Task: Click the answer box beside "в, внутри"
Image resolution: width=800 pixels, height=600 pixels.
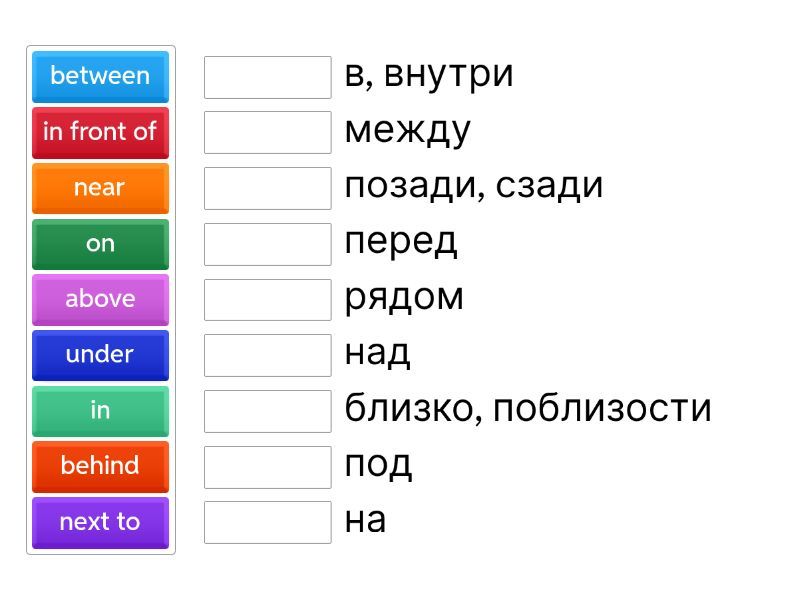Action: coord(267,77)
